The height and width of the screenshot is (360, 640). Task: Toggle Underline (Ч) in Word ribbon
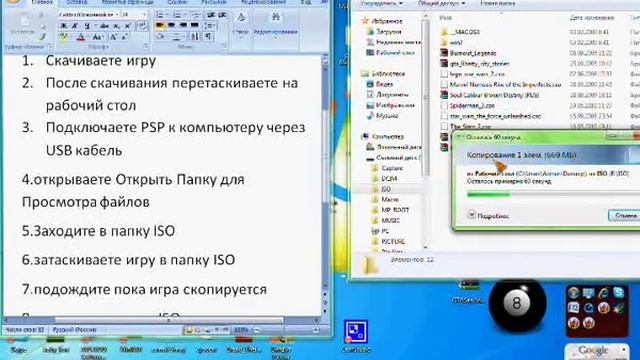tap(87, 26)
